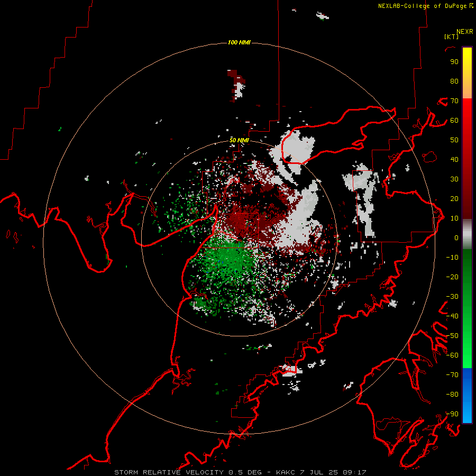
Task: Click the NEXR label above the color scale
Action: tap(465, 32)
